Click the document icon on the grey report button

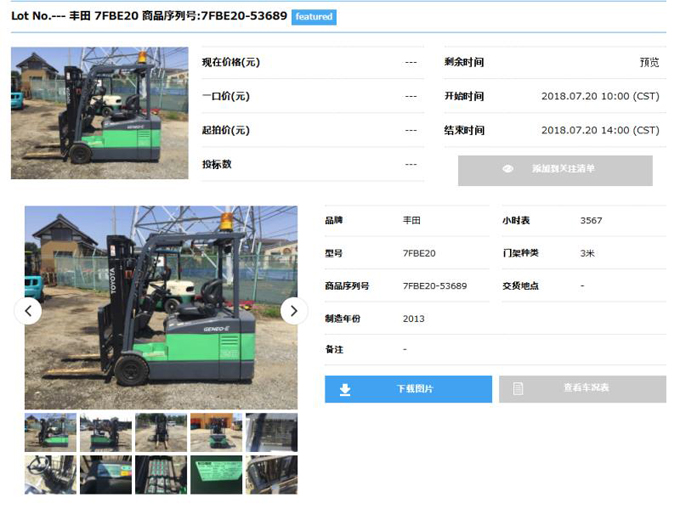(518, 389)
